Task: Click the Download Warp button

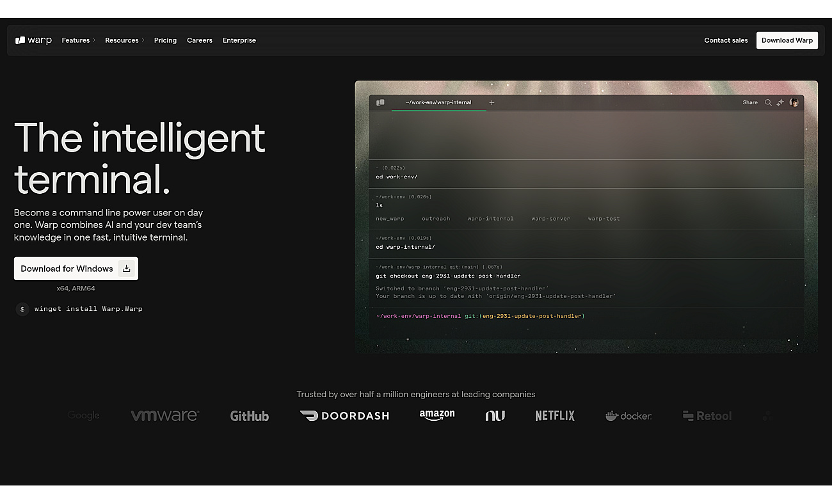Action: [x=787, y=40]
